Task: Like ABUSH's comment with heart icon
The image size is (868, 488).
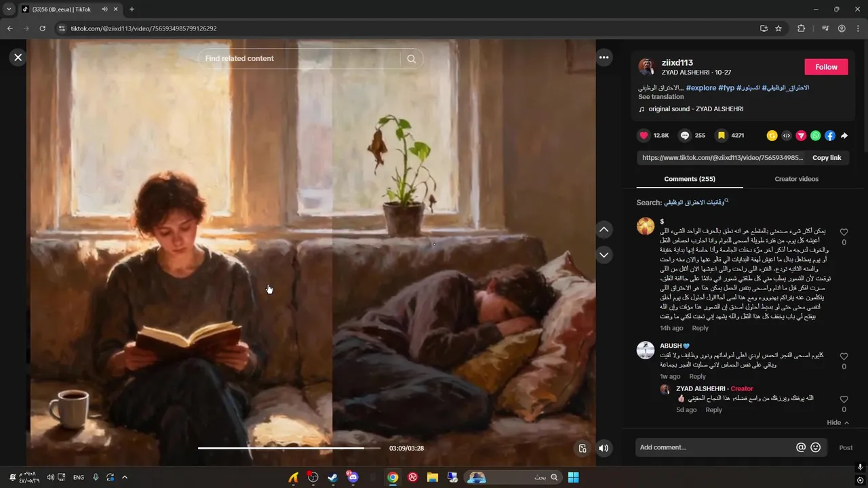Action: [844, 357]
